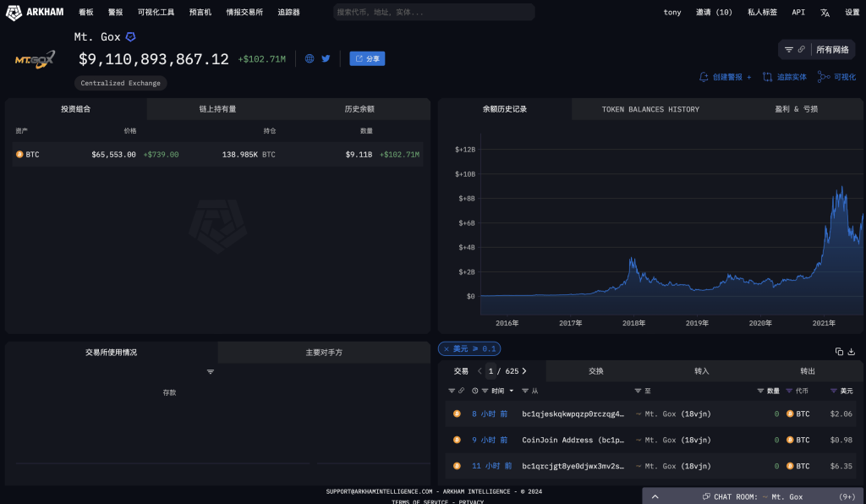
Task: Click the search box for tokens, addresses
Action: 434,13
